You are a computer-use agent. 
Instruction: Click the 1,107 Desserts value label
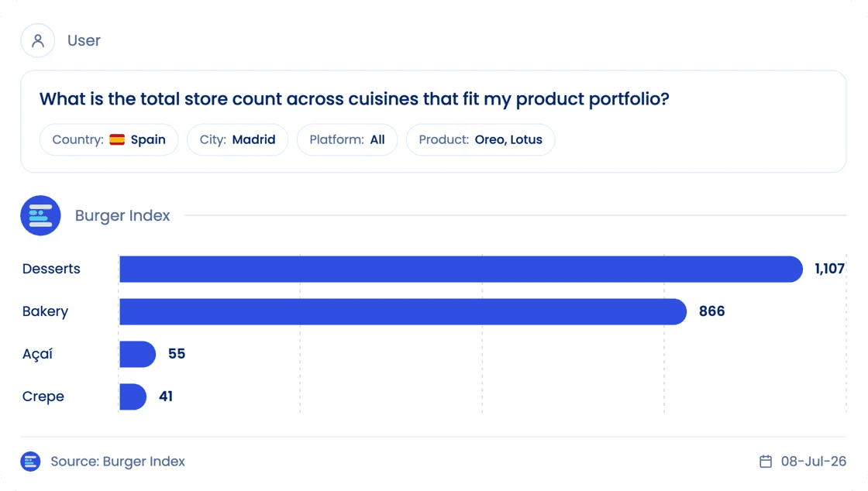click(x=830, y=269)
